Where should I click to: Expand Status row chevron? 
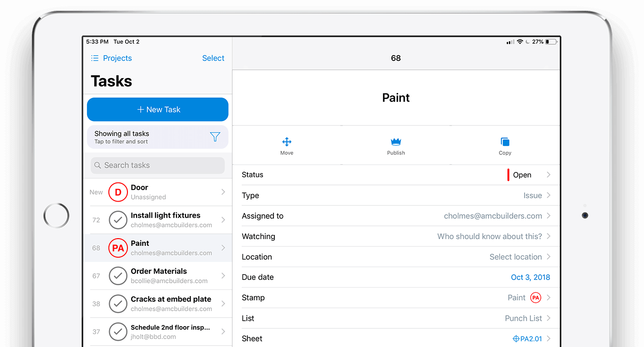click(548, 174)
